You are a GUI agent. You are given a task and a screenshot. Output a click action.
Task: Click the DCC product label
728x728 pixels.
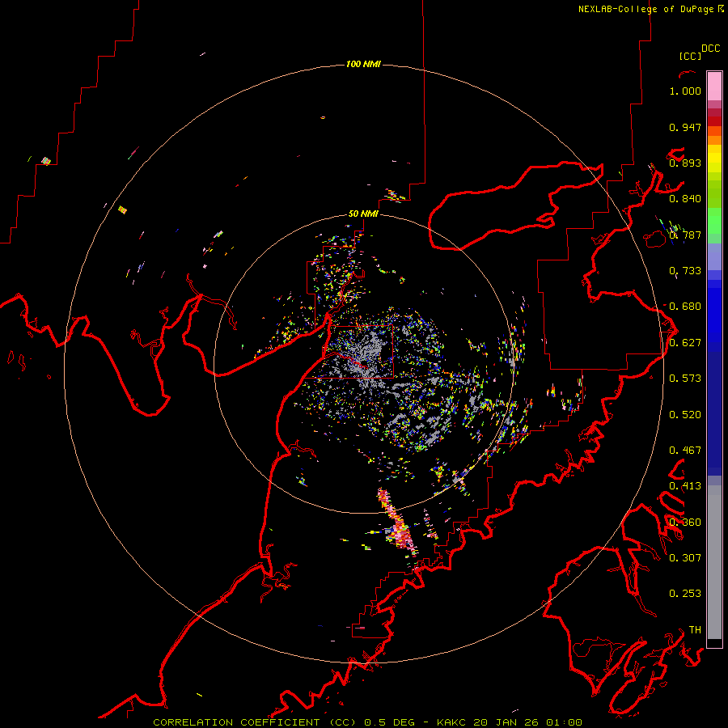tap(710, 49)
